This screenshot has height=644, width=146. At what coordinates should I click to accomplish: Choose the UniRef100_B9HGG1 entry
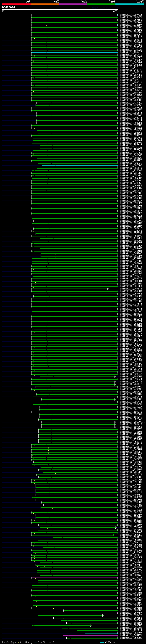pos(131,32)
